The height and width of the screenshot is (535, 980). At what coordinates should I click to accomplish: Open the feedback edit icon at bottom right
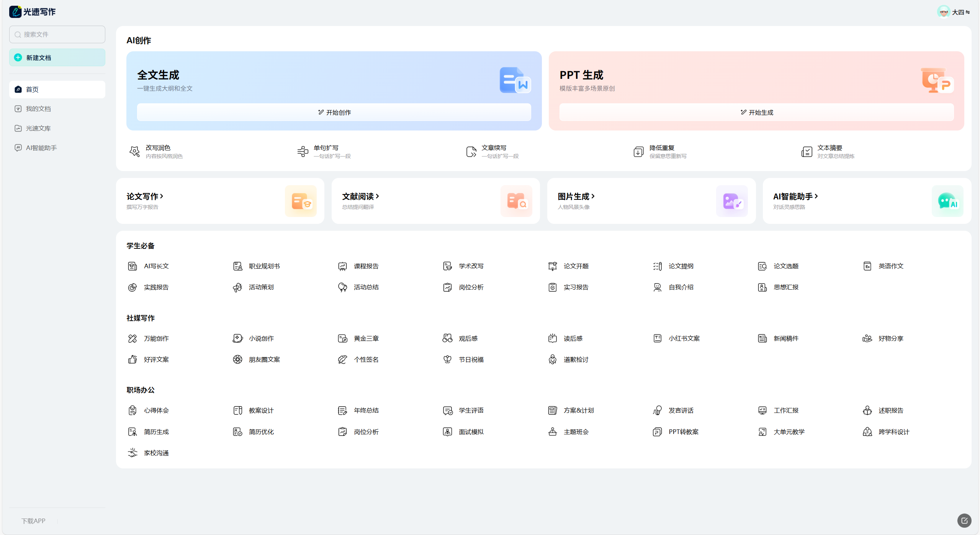964,520
